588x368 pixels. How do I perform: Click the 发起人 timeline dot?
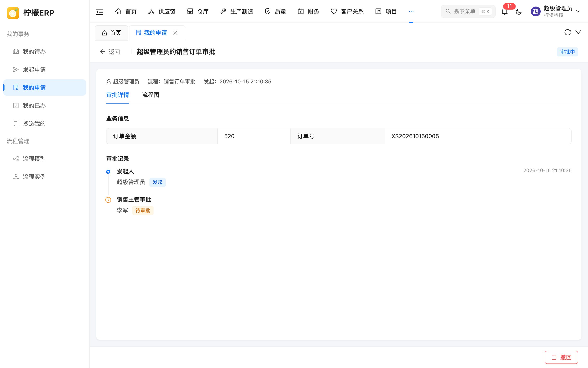(108, 172)
